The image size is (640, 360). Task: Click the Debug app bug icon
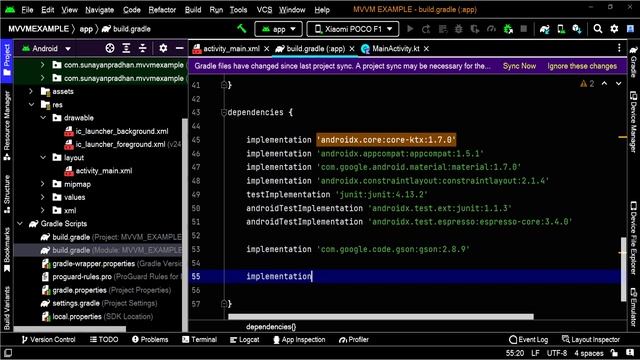pyautogui.click(x=458, y=29)
